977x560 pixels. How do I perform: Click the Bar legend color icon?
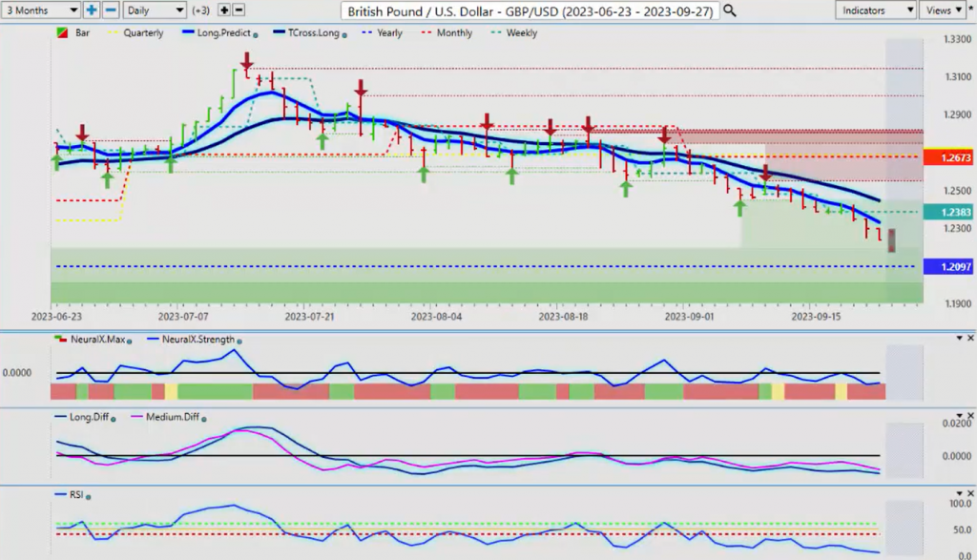(x=62, y=33)
